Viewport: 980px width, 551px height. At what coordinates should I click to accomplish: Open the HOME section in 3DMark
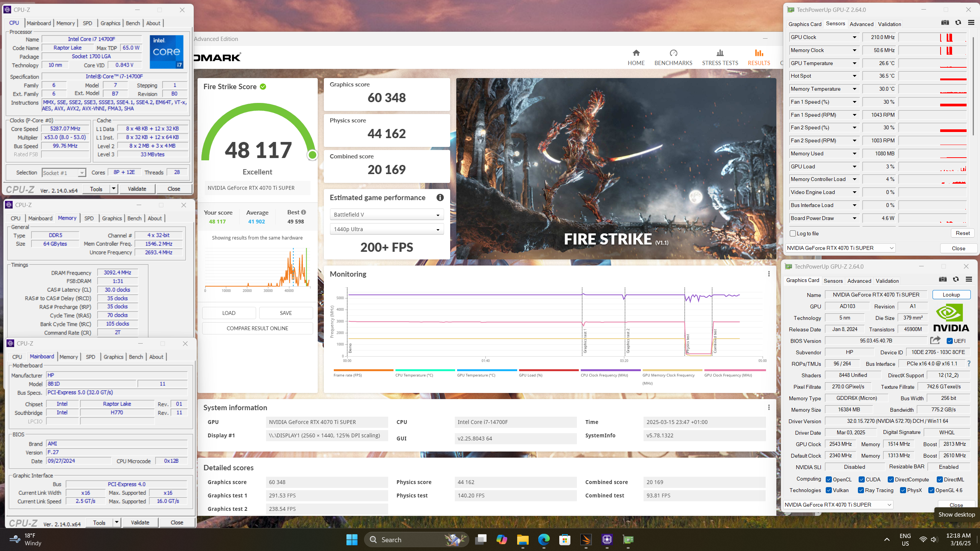[x=636, y=57]
